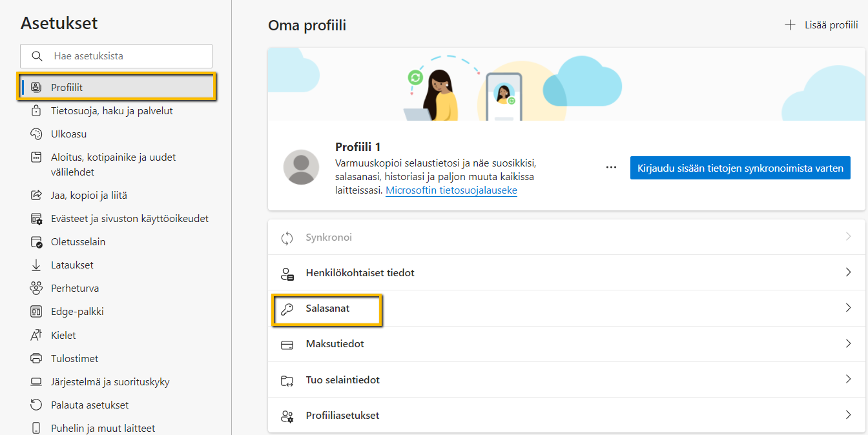Click the Maksutiedot card icon
Screen dimensions: 868x435
[x=287, y=345]
